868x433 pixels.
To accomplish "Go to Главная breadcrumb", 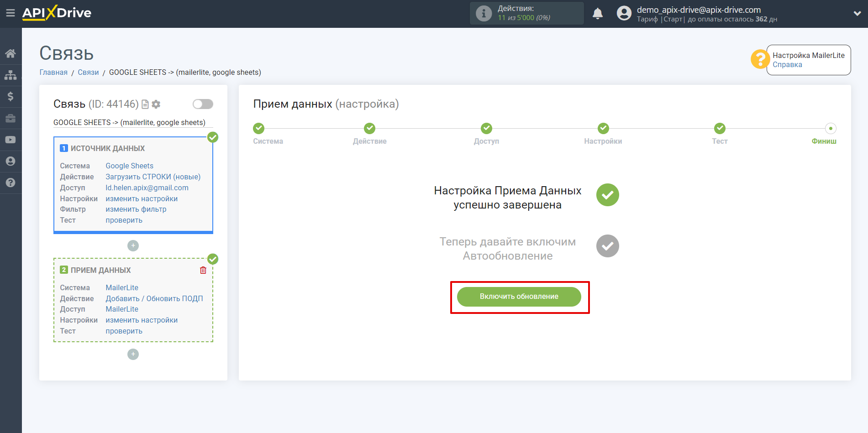I will pos(53,73).
